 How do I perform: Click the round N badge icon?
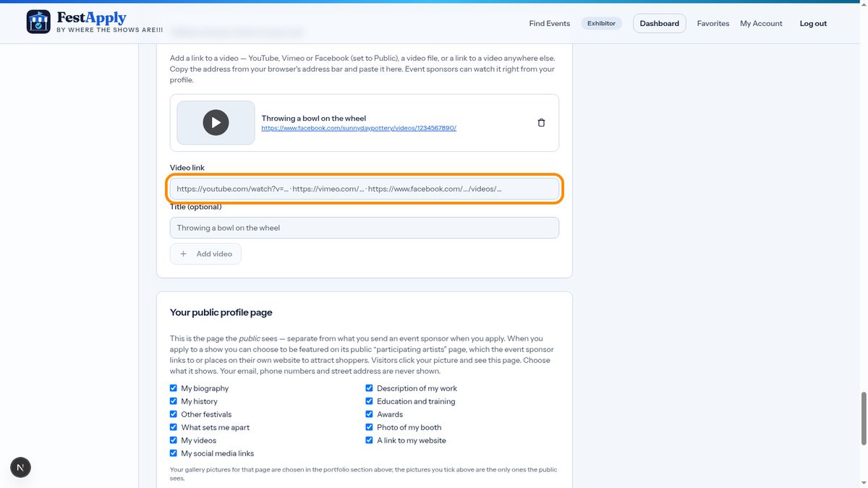coord(20,468)
